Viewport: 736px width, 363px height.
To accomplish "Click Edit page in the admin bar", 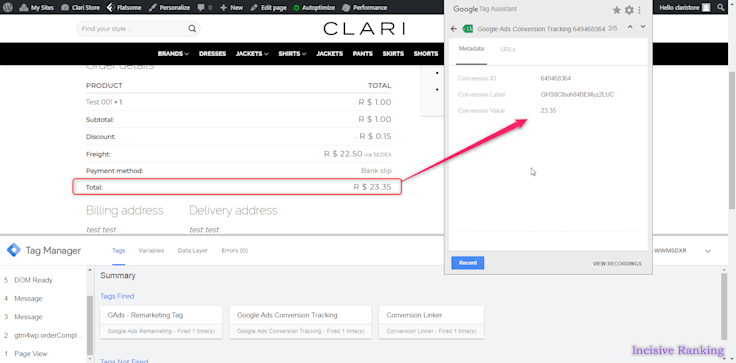I will (x=268, y=8).
